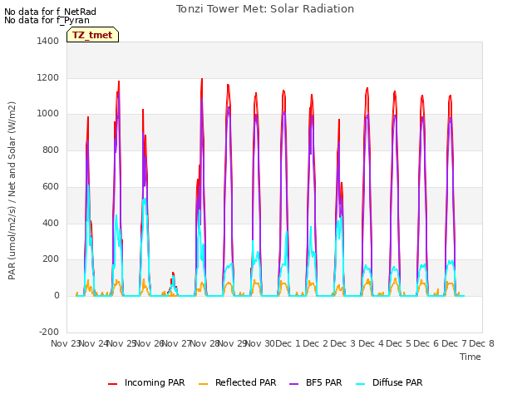Click the Time x-axis label
Screen dimensions: 532x399
[x=470, y=357]
